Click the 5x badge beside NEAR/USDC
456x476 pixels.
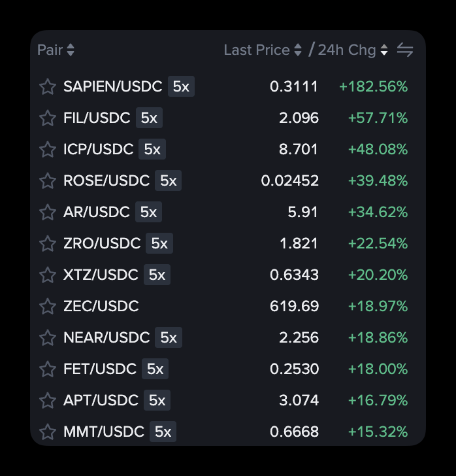coord(169,338)
